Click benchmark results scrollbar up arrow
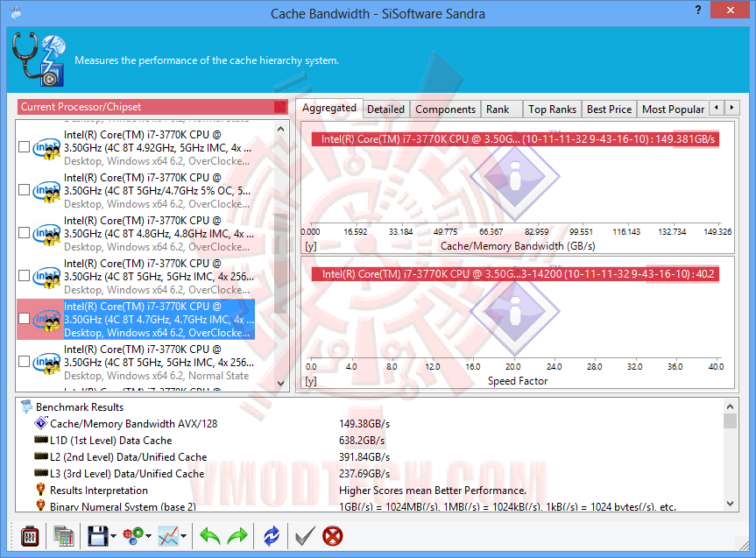The width and height of the screenshot is (756, 558). click(x=730, y=406)
